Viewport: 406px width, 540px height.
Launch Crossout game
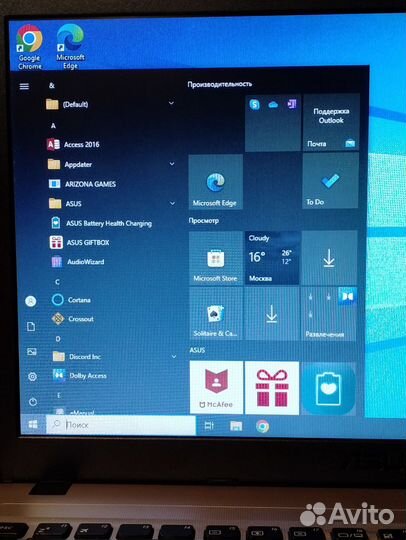click(x=73, y=319)
